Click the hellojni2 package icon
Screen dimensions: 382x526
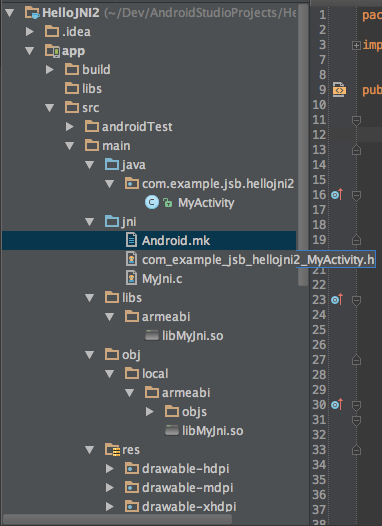(132, 183)
